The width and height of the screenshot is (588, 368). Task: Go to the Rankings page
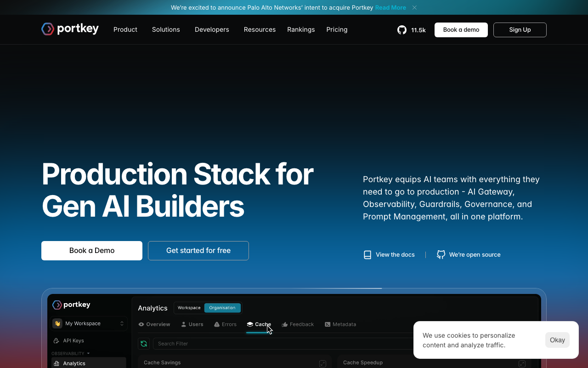point(301,29)
